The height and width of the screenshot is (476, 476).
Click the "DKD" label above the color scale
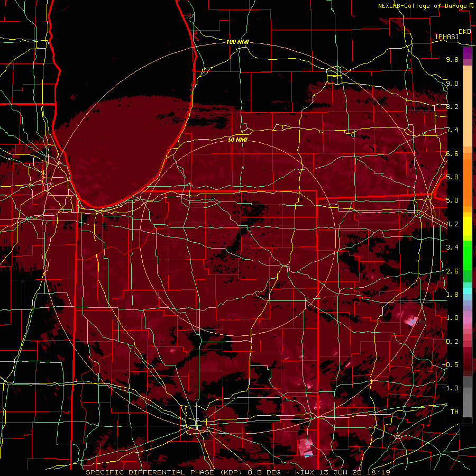coord(465,32)
